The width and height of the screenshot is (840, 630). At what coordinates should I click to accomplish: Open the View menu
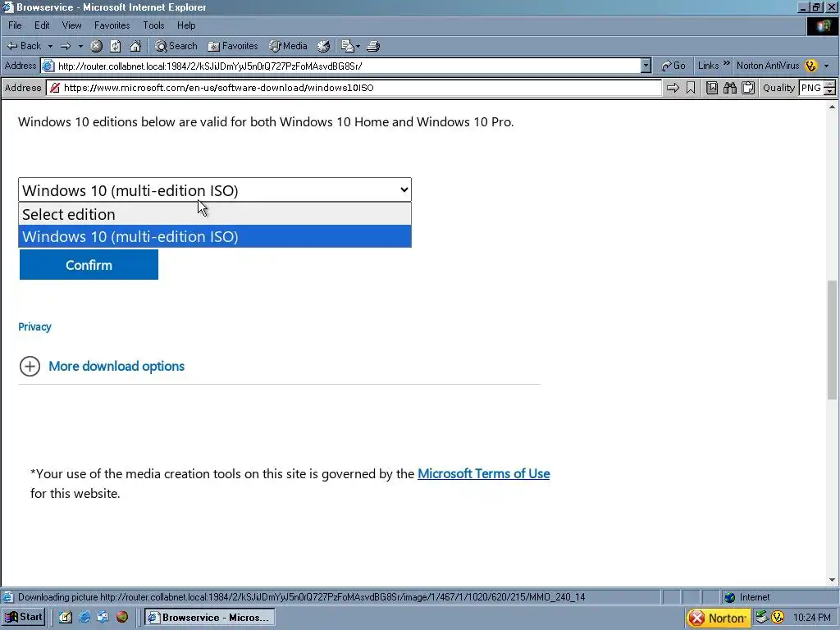(72, 25)
